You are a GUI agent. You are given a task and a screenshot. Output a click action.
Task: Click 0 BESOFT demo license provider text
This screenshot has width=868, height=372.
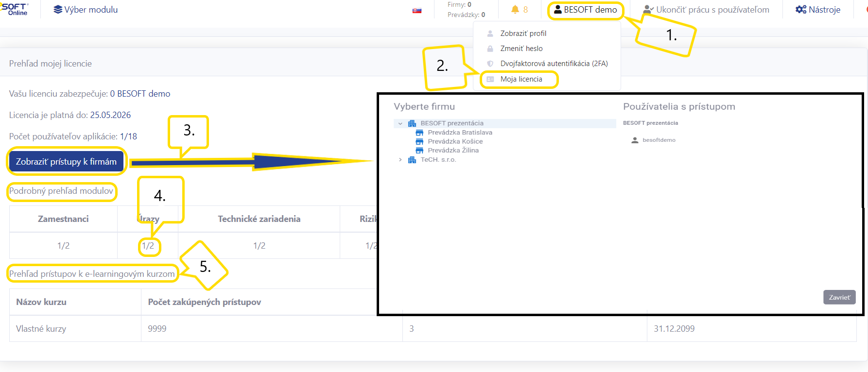[140, 94]
